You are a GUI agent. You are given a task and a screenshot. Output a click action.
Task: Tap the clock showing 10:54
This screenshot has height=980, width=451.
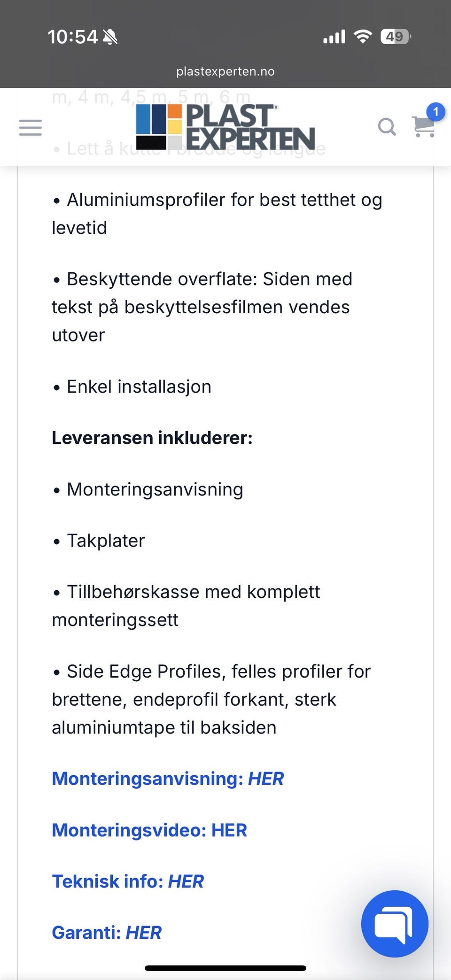(72, 37)
